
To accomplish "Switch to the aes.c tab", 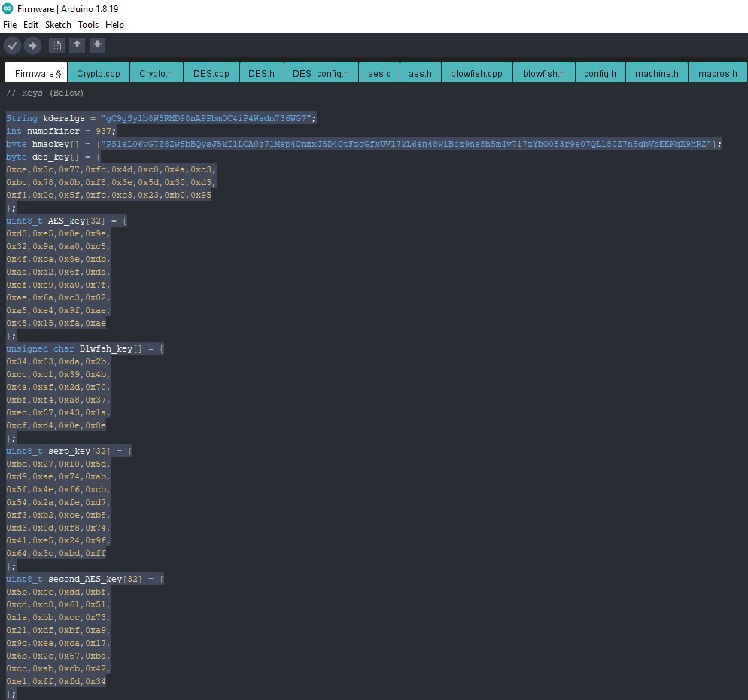I will click(x=379, y=72).
